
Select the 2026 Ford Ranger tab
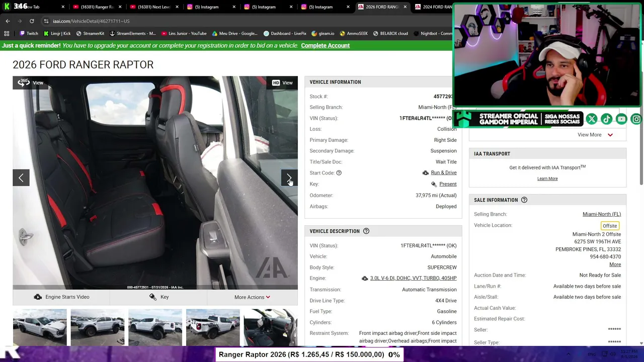382,7
